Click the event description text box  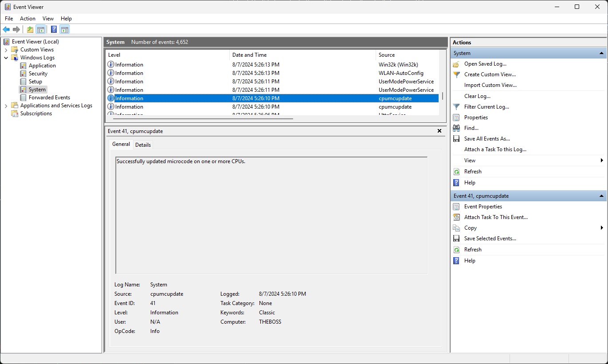tap(271, 215)
